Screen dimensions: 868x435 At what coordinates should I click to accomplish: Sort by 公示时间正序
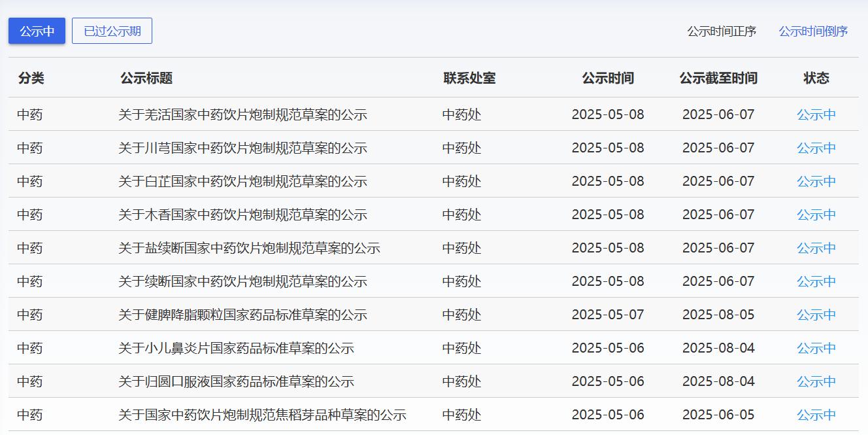tap(721, 31)
